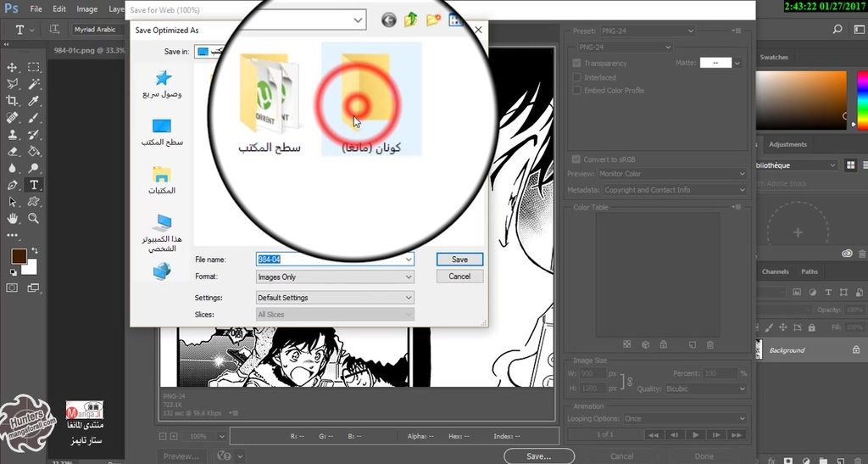Open the وصول سريع quick access location
The width and height of the screenshot is (868, 464).
(162, 84)
